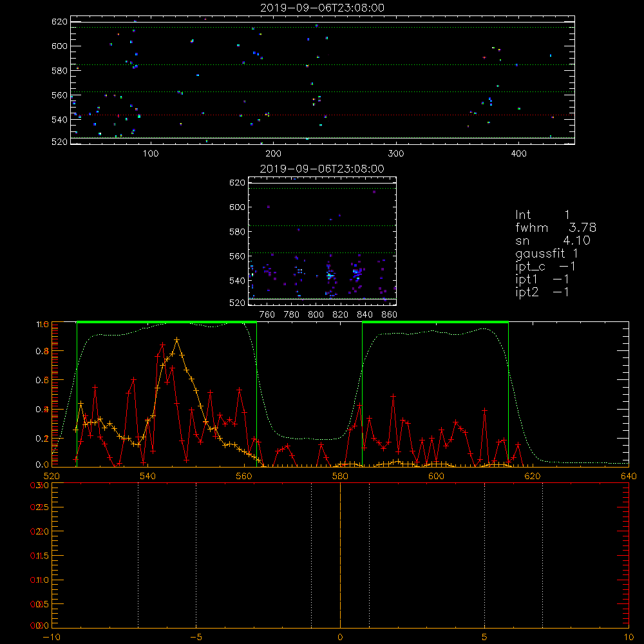644x644 pixels.
Task: Click x-axis label 540 on profile line plot
Action: coord(148,476)
